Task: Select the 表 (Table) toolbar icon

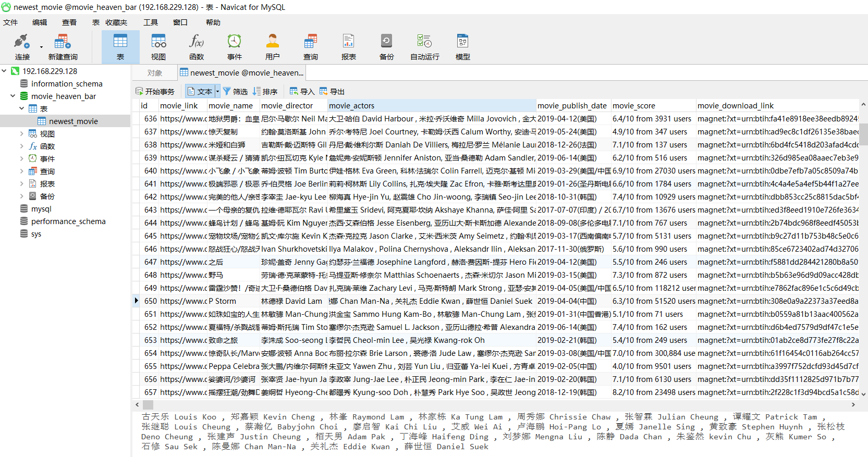Action: [x=120, y=46]
